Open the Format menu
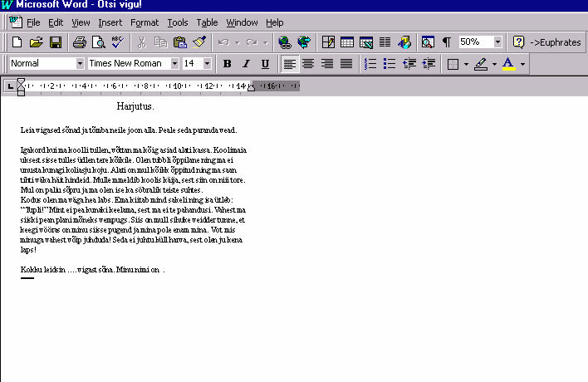 145,22
